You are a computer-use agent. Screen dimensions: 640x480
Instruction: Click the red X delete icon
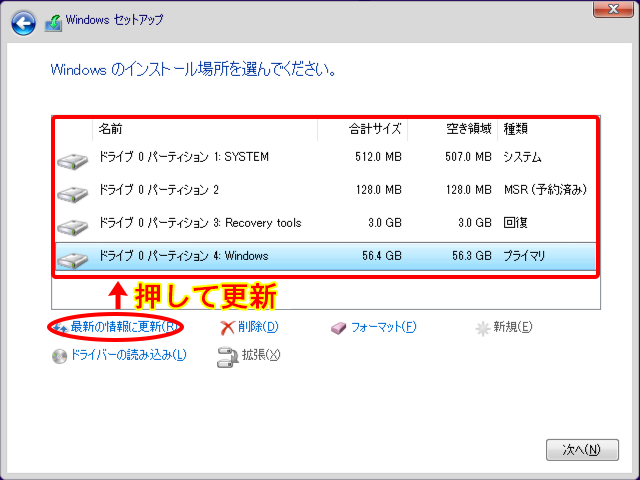coord(228,327)
